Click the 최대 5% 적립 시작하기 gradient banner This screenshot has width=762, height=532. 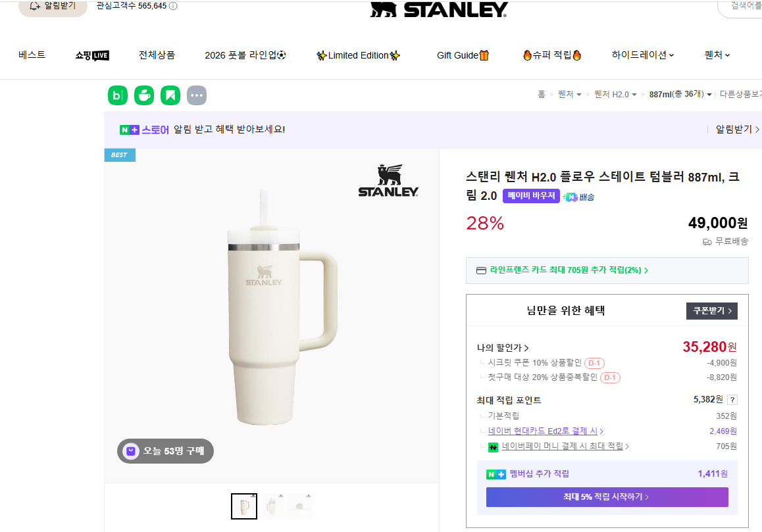[606, 497]
